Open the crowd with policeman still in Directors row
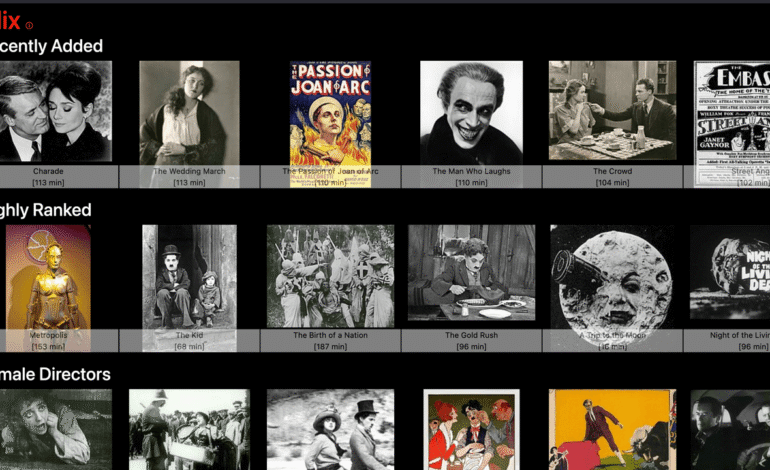Viewport: 770px width, 470px height. (189, 430)
